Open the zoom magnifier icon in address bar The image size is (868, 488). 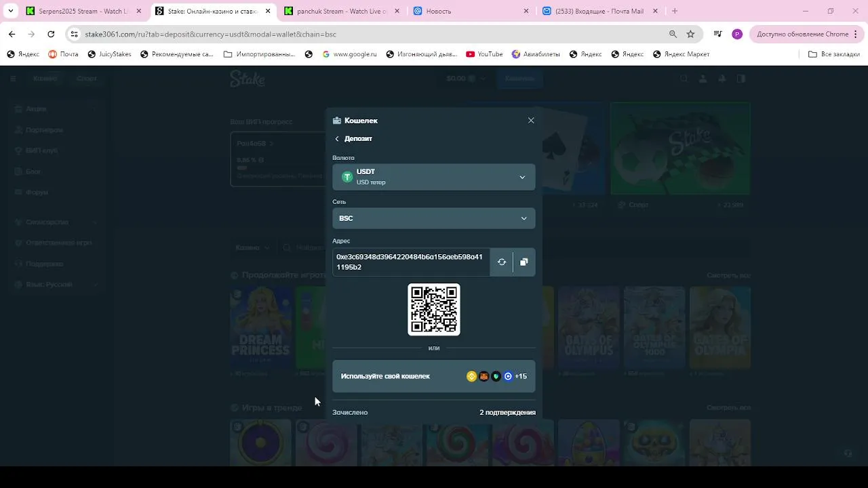coord(673,34)
